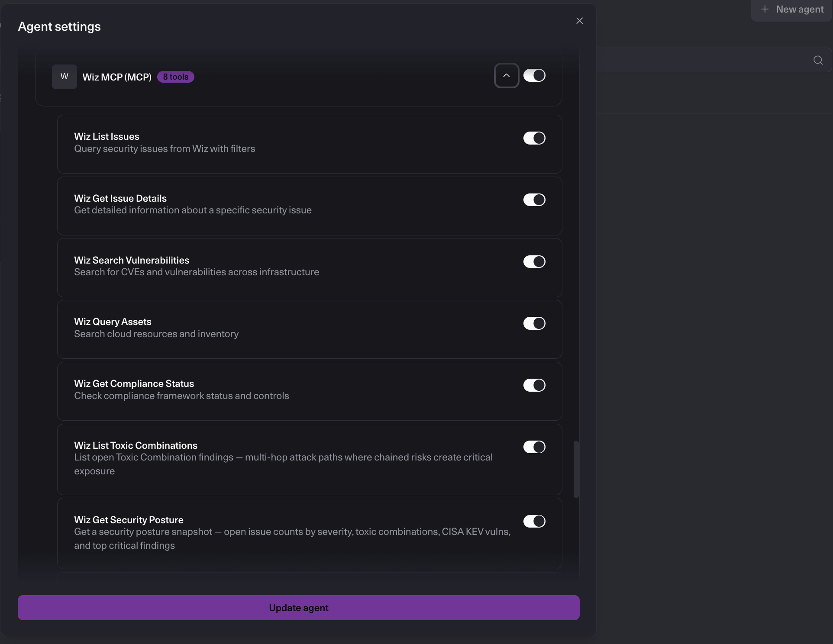Click the search magnifier icon behind the dialog
The image size is (833, 644).
point(818,60)
